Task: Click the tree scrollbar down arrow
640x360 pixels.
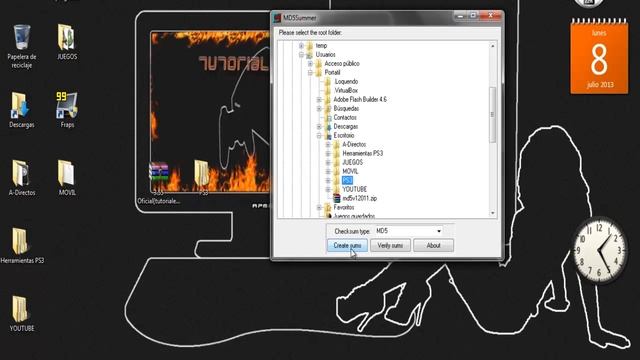Action: [x=493, y=213]
